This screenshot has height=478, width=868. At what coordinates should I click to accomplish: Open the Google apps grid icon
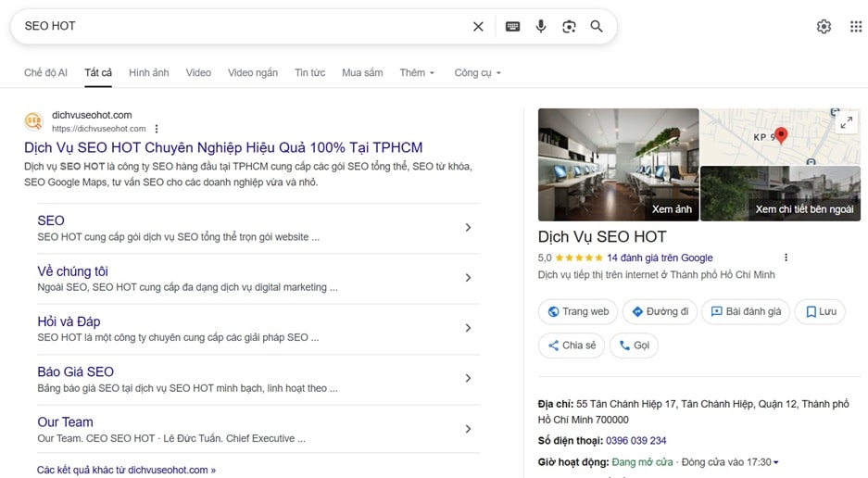coord(856,26)
